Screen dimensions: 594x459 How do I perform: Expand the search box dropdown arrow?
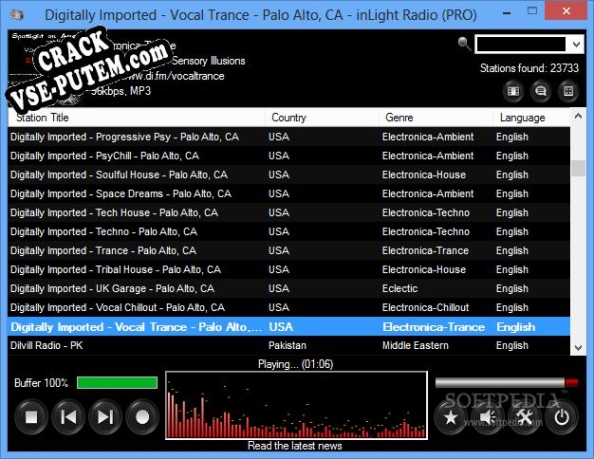[x=576, y=44]
